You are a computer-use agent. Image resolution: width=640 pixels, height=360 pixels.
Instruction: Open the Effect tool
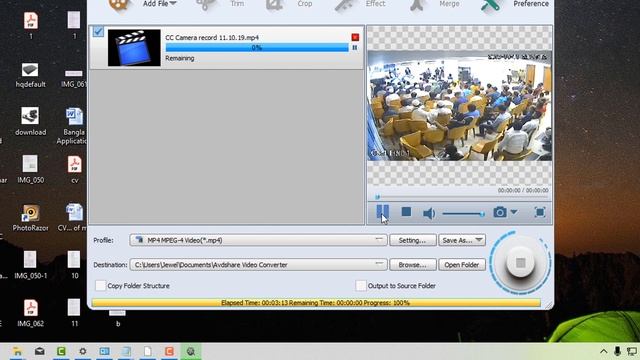click(x=360, y=4)
